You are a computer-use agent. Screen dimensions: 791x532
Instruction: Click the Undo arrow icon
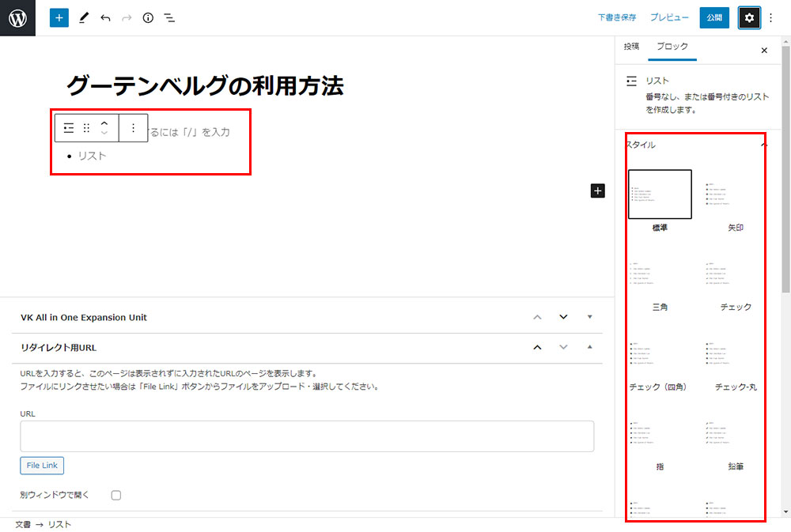tap(105, 17)
